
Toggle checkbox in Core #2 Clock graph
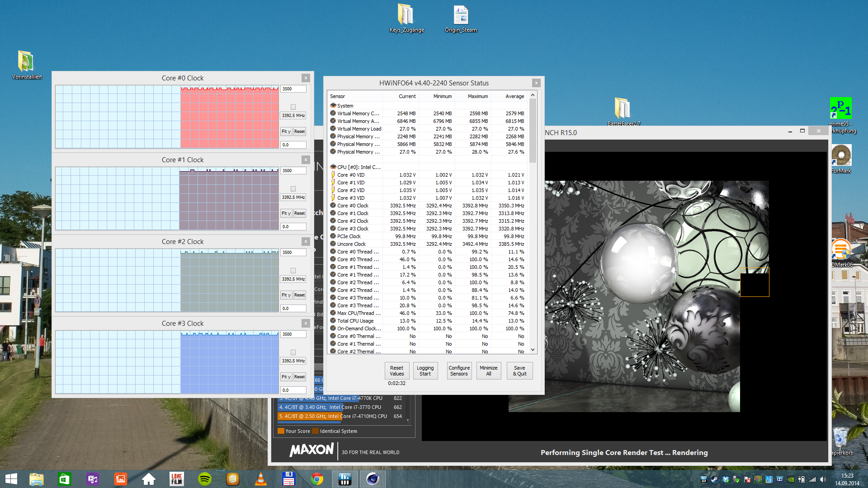point(293,271)
